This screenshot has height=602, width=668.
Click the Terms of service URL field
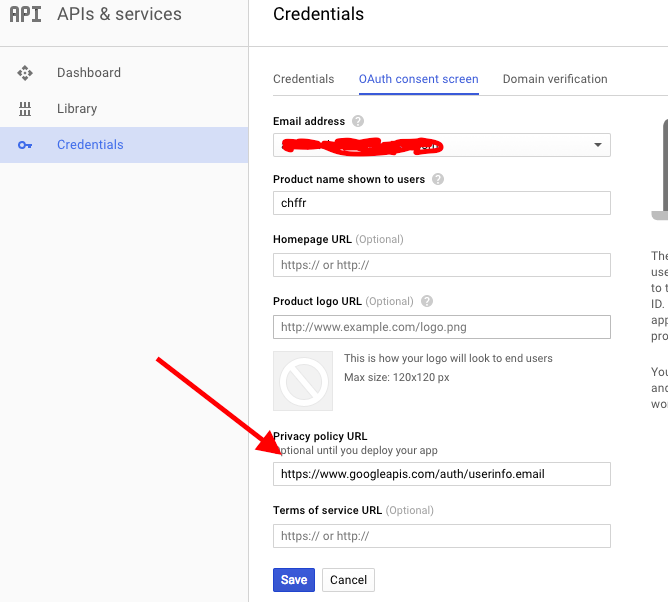pyautogui.click(x=442, y=536)
